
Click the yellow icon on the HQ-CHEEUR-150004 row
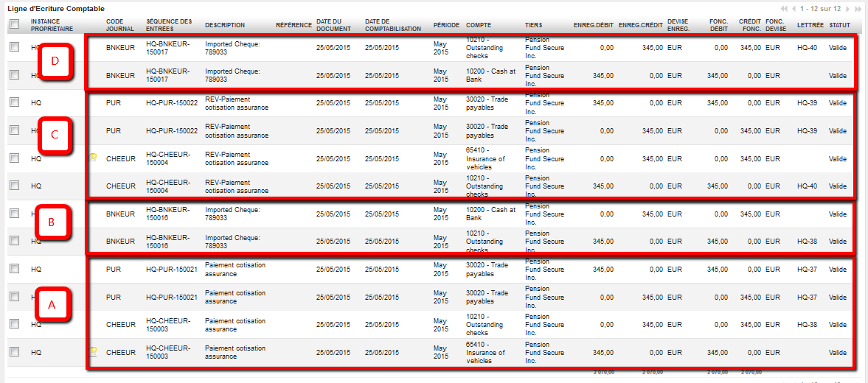[x=94, y=158]
